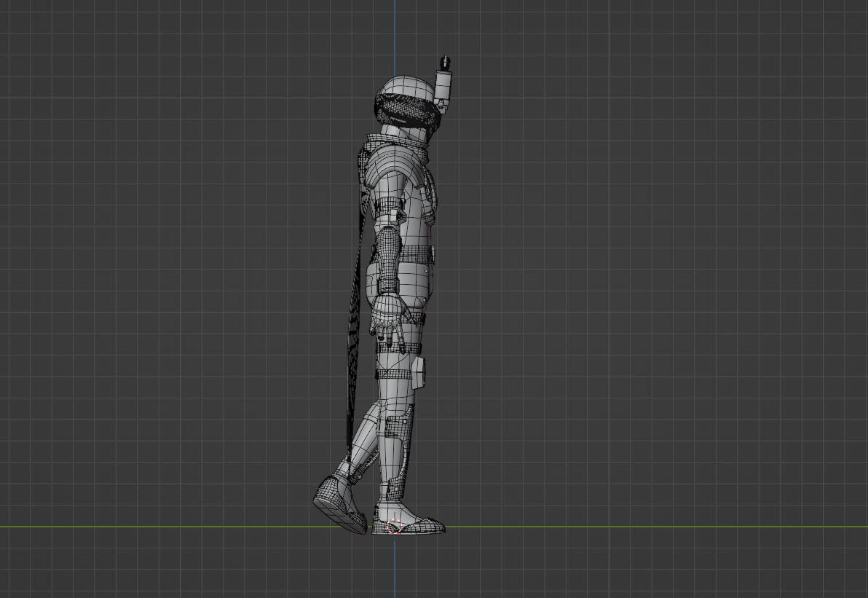Image resolution: width=868 pixels, height=598 pixels.
Task: Click the long dark strap hanging behind the character
Action: tap(354, 328)
